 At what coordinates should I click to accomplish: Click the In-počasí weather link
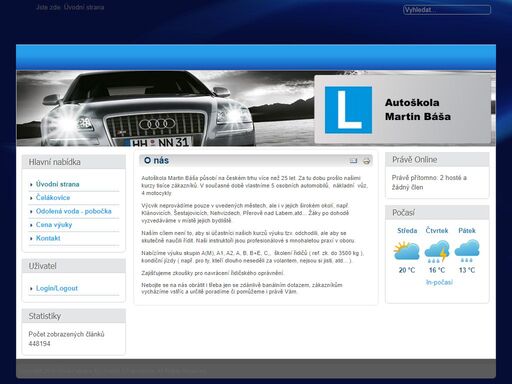(x=439, y=282)
